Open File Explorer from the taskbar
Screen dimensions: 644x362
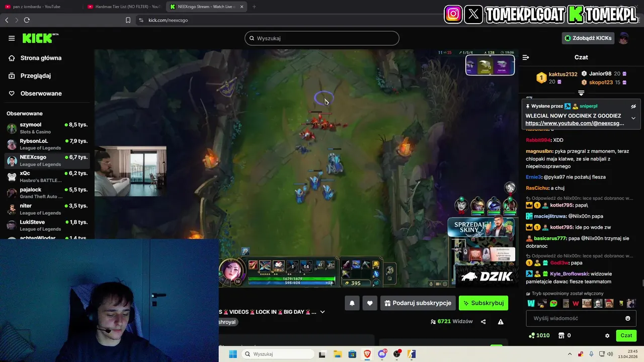(x=337, y=354)
